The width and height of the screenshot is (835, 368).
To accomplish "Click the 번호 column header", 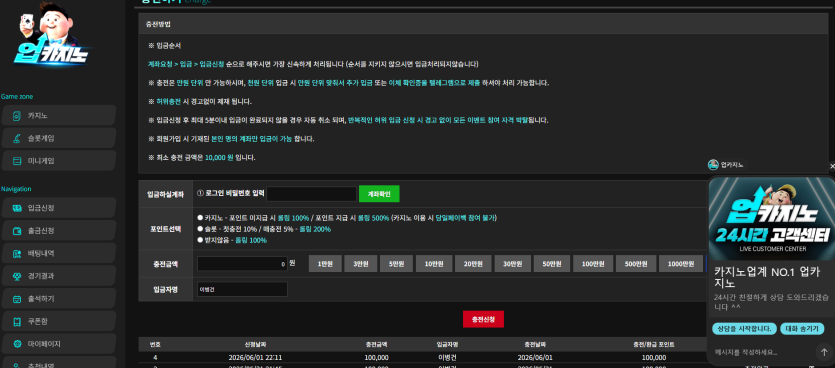I will click(x=155, y=344).
